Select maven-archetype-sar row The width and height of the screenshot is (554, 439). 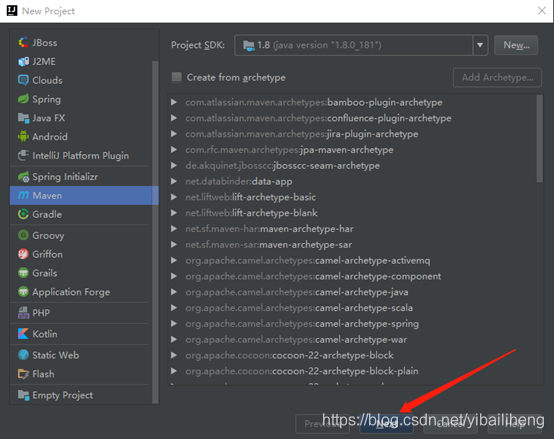pyautogui.click(x=352, y=245)
